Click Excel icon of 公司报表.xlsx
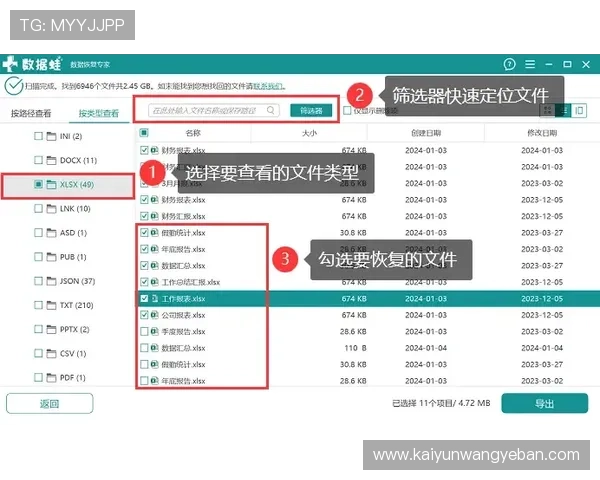600x480 pixels. [154, 315]
